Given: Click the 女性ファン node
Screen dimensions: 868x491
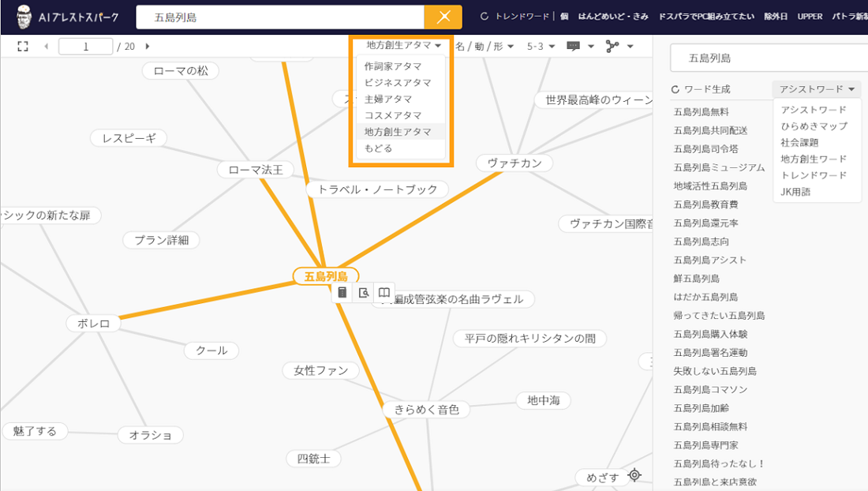Looking at the screenshot, I should (320, 370).
